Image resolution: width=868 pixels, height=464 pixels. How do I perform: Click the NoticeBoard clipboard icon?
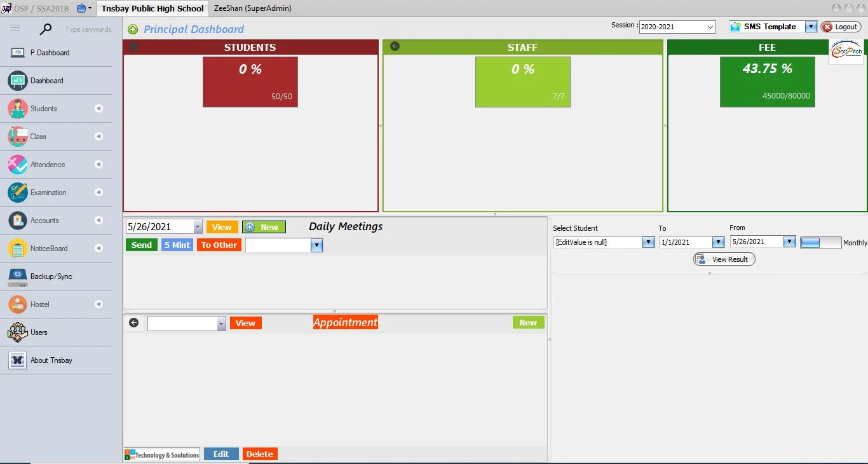point(17,249)
